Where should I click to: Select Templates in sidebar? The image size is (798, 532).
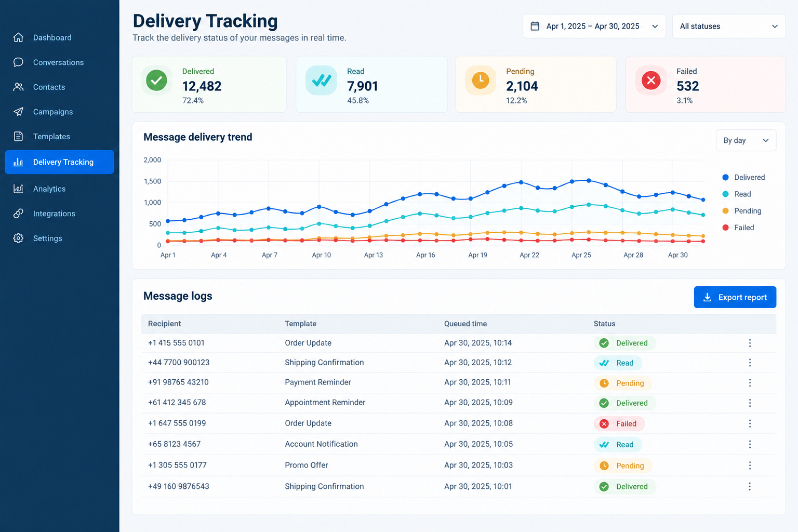tap(51, 137)
